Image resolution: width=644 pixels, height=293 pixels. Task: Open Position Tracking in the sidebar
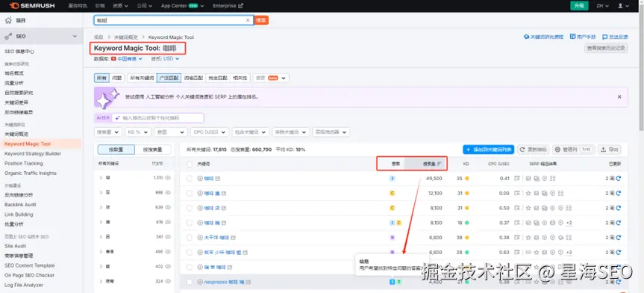tap(24, 164)
